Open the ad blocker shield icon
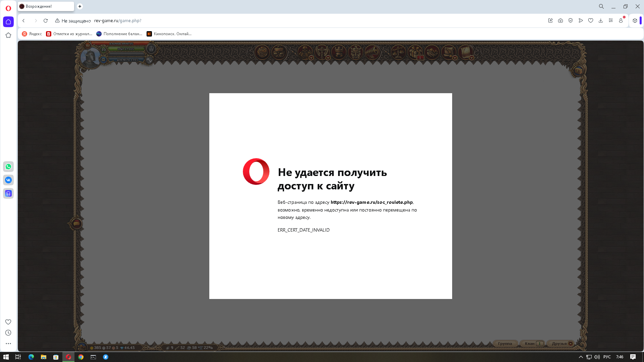Screen dimensions: 644x362 coord(571,20)
